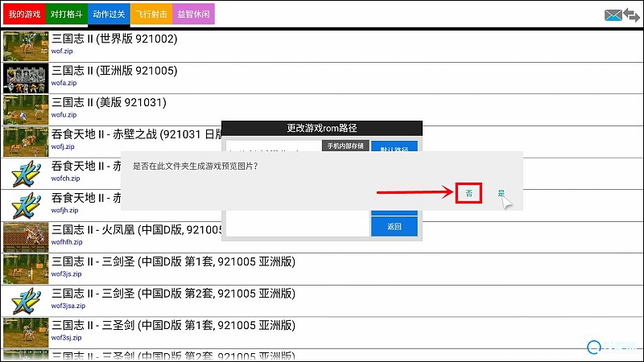Click the wof3js.zip filename
Image resolution: width=644 pixels, height=362 pixels.
click(x=66, y=274)
